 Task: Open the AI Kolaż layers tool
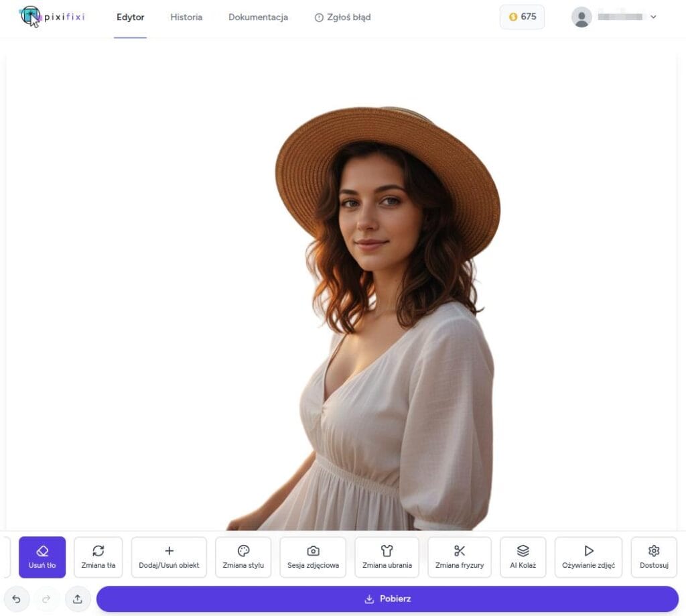click(523, 557)
